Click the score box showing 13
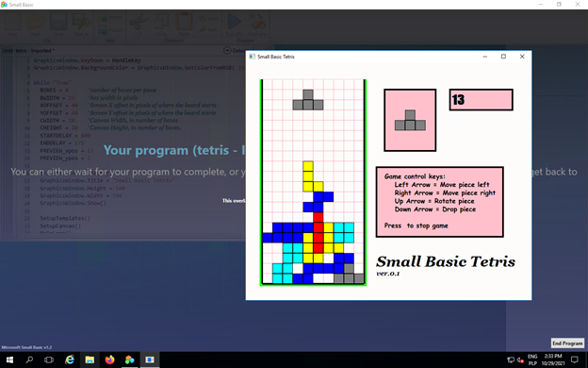 [x=482, y=100]
